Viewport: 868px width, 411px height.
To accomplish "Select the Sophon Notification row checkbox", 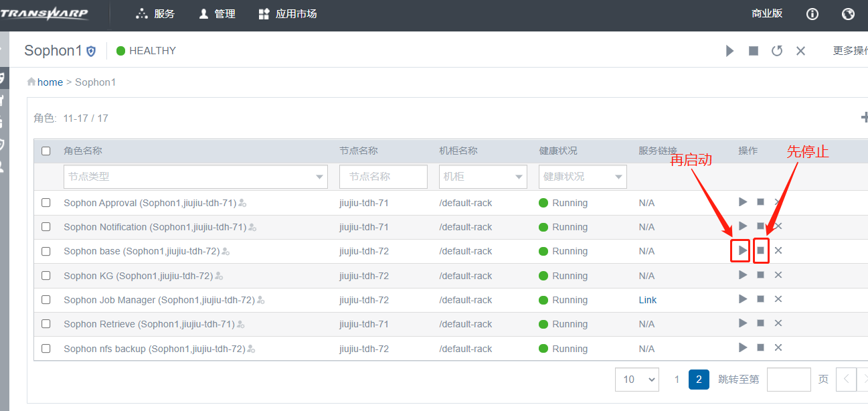I will tap(46, 227).
